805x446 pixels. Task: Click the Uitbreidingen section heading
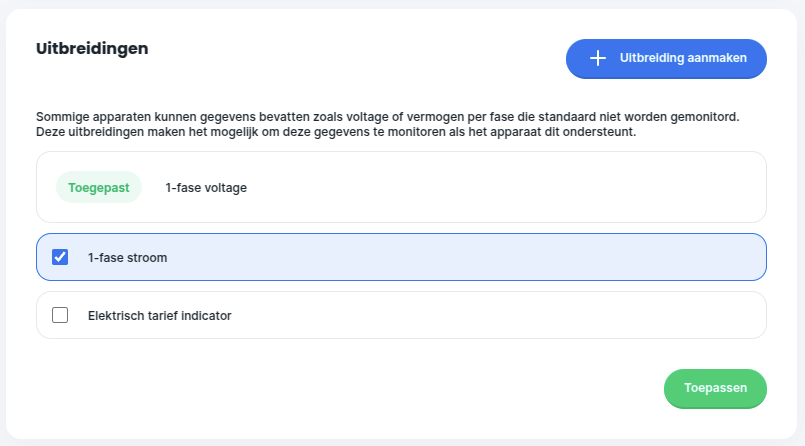[x=92, y=49]
